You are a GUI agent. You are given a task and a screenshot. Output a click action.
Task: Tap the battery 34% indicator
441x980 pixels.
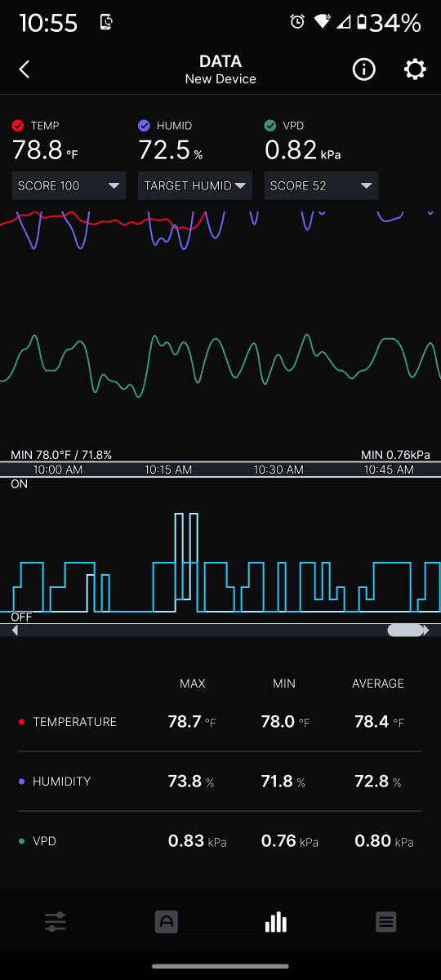(389, 23)
